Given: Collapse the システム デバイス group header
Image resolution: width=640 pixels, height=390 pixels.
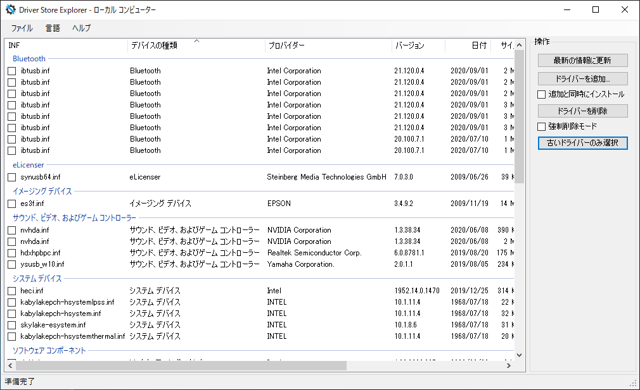Looking at the screenshot, I should point(37,279).
